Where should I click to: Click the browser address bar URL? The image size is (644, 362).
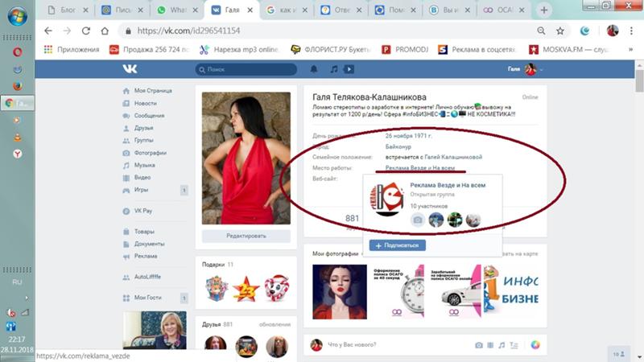(189, 31)
